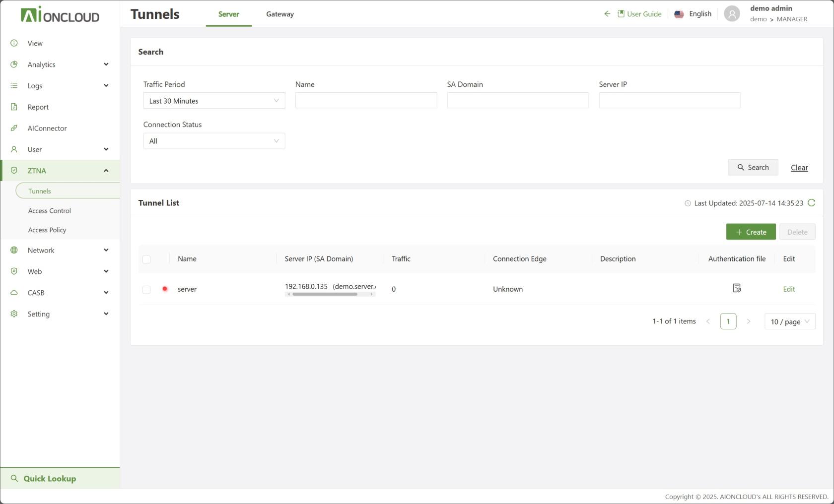Click the Server IP cell horizontal scrollbar
Viewport: 834px width, 504px height.
[x=325, y=294]
